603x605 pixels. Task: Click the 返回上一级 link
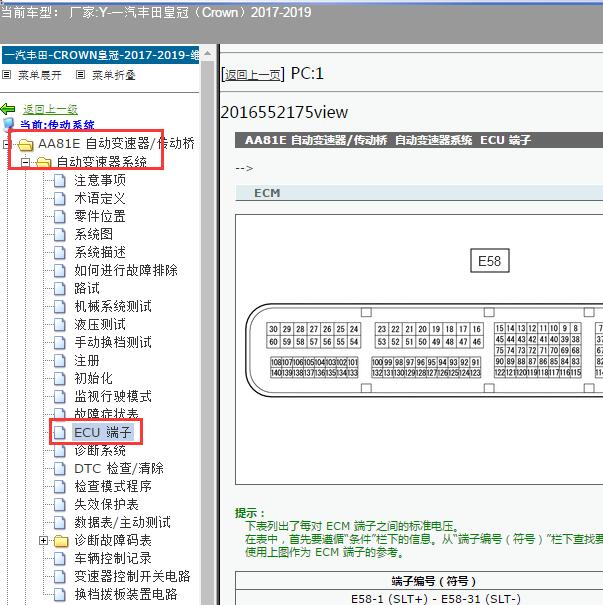point(50,110)
